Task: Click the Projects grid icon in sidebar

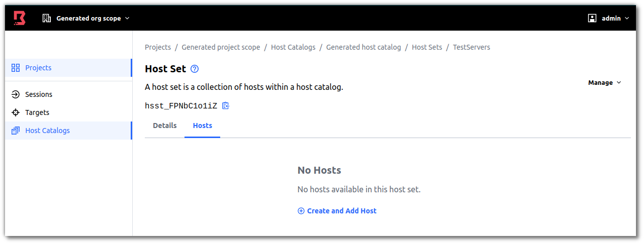Action: (x=16, y=68)
